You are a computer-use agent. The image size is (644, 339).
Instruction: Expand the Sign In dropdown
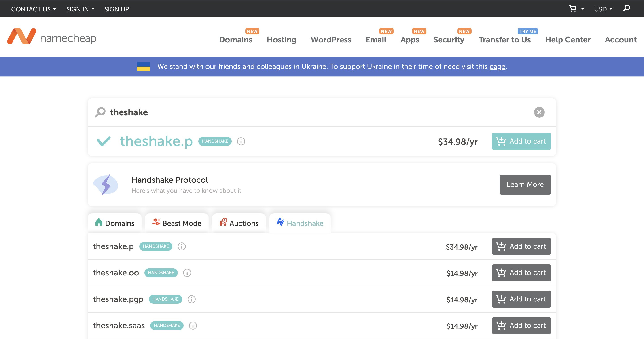[80, 9]
